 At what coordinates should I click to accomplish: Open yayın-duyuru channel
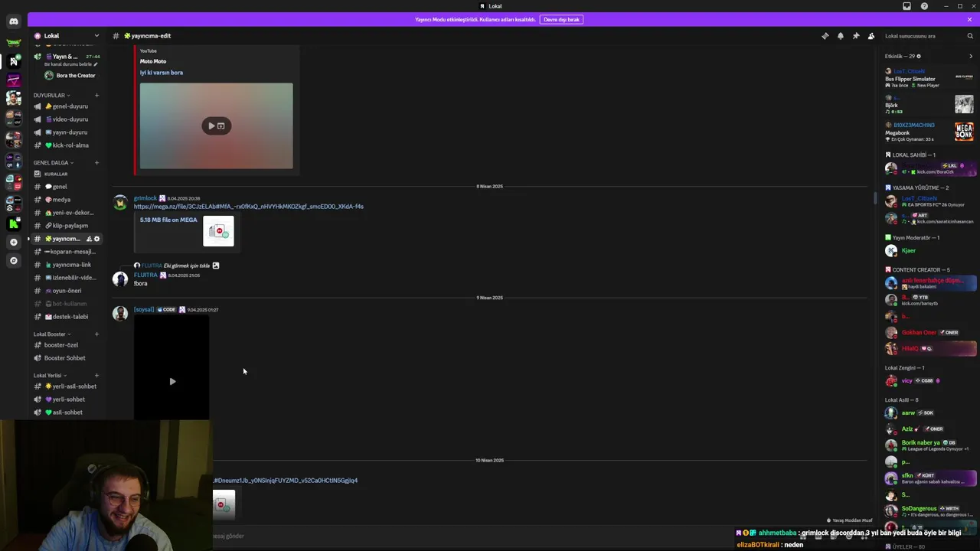(67, 132)
